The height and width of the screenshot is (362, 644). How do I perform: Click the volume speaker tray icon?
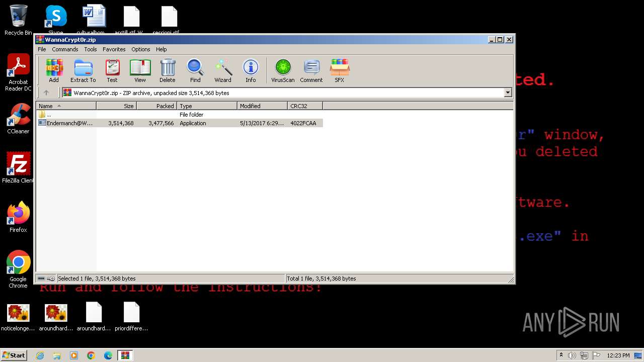click(572, 355)
